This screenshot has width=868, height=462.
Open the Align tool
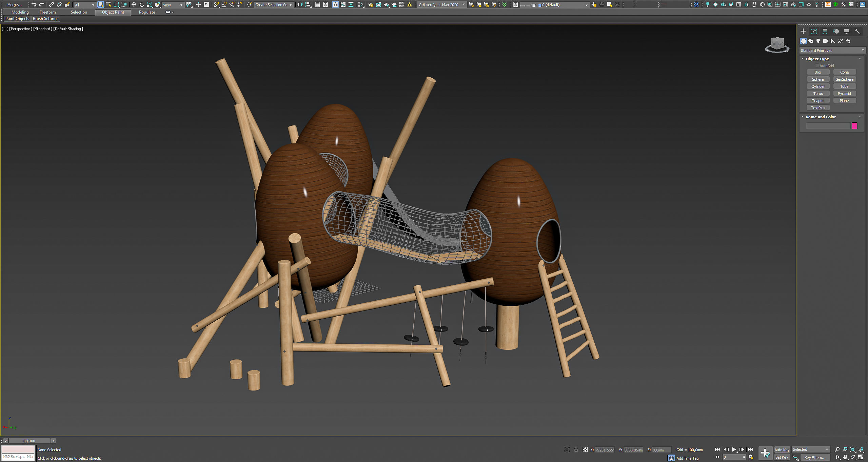(308, 4)
